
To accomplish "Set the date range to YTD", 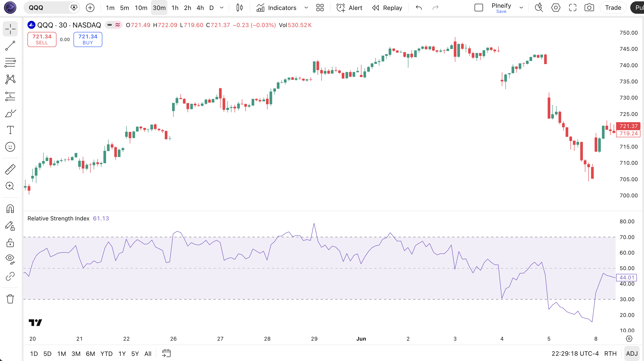I will 106,354.
